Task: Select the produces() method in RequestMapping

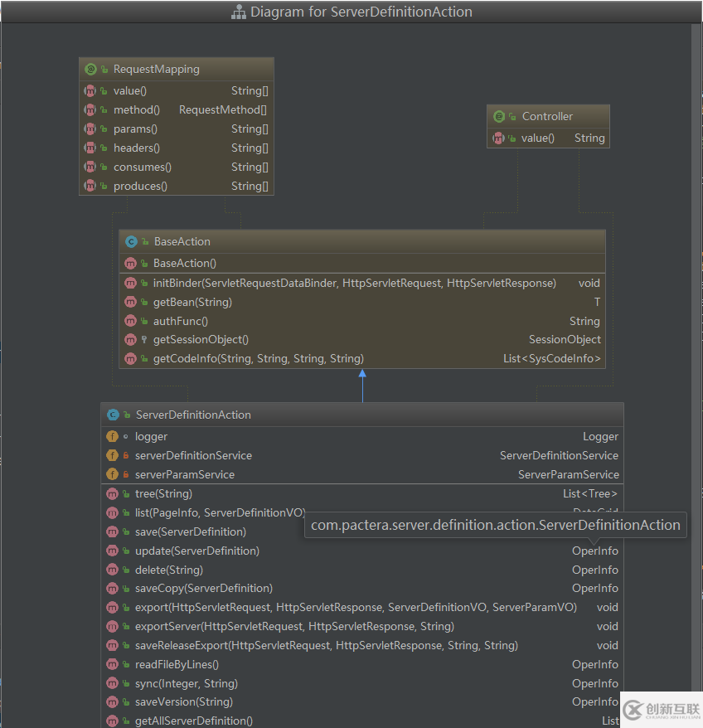Action: coord(140,187)
